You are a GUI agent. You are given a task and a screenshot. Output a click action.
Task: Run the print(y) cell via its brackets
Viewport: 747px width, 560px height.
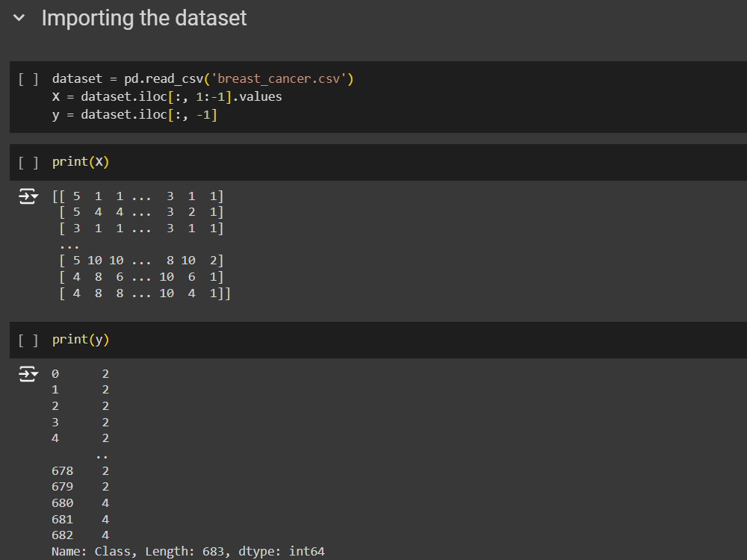(28, 340)
